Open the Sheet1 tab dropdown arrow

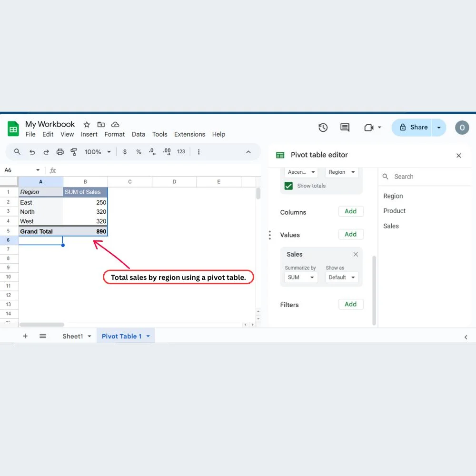[89, 337]
